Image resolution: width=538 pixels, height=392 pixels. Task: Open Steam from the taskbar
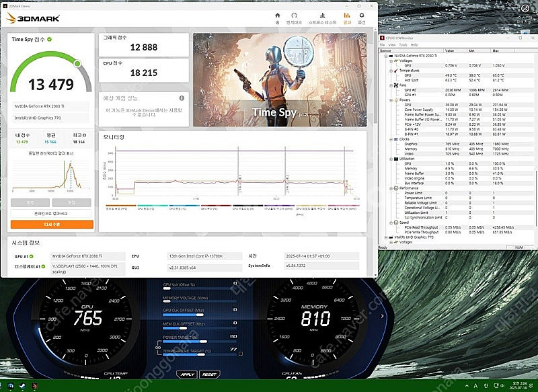pyautogui.click(x=23, y=386)
